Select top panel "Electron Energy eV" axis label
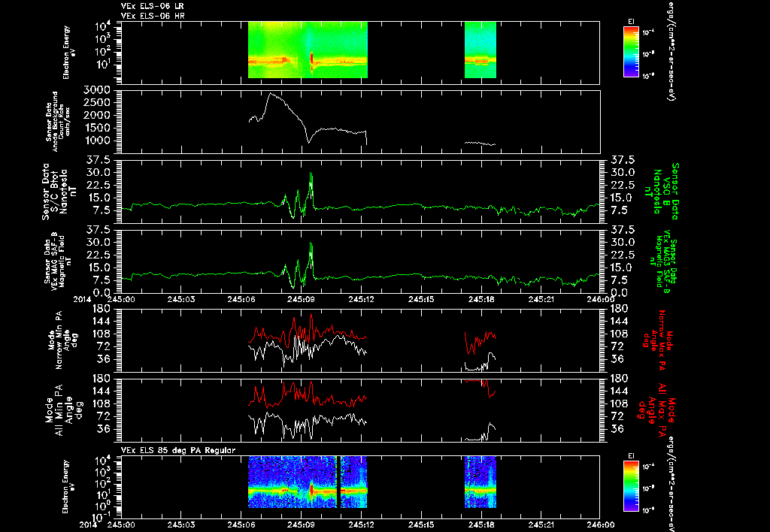Viewport: 770px width, 532px height. tap(69, 53)
